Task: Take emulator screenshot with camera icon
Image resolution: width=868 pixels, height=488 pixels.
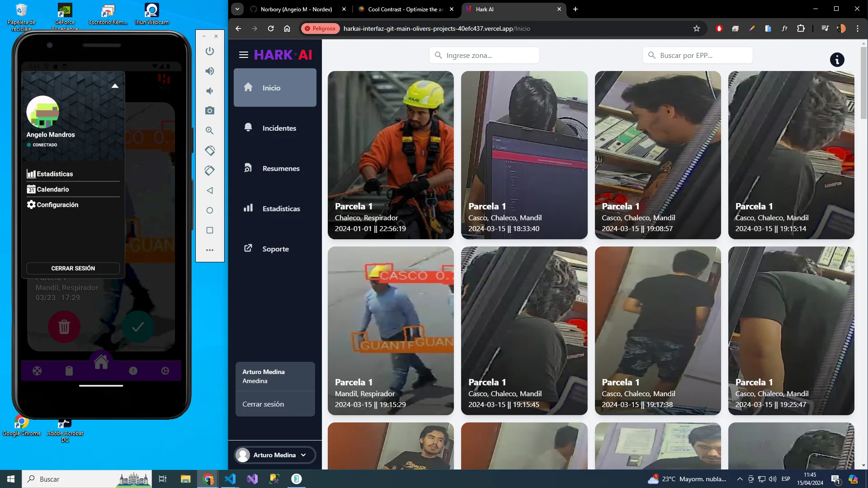Action: pyautogui.click(x=210, y=111)
